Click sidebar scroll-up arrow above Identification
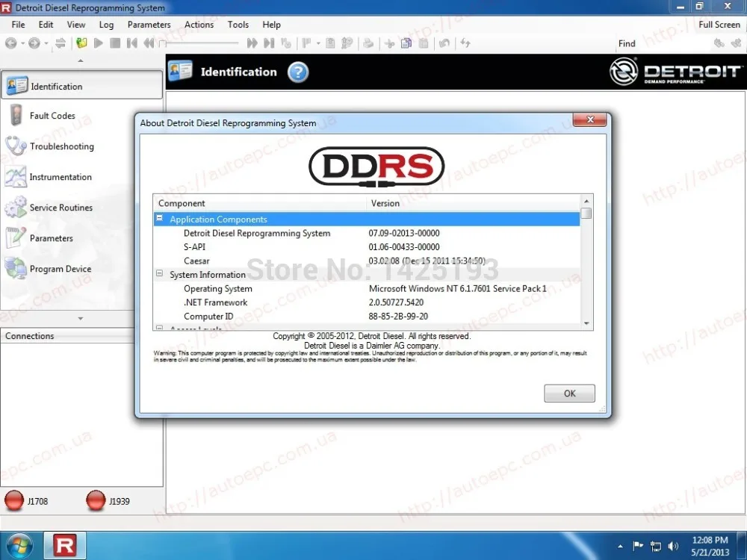Screen dimensions: 747x560 click(x=81, y=61)
